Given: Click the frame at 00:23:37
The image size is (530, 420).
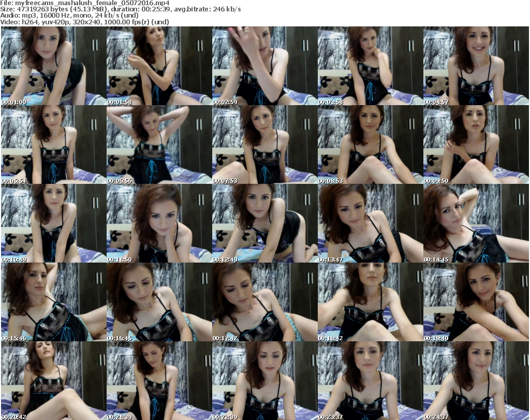Looking at the screenshot, I should (x=371, y=381).
